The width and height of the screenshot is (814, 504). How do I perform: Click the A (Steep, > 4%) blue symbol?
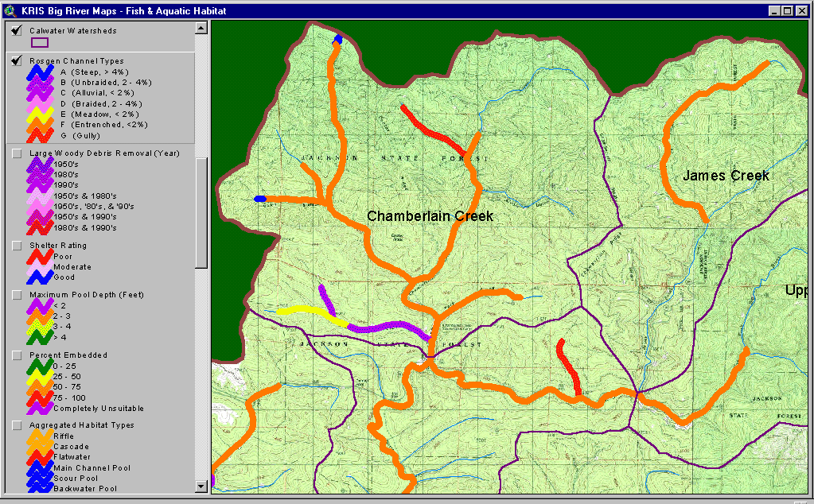pos(40,72)
